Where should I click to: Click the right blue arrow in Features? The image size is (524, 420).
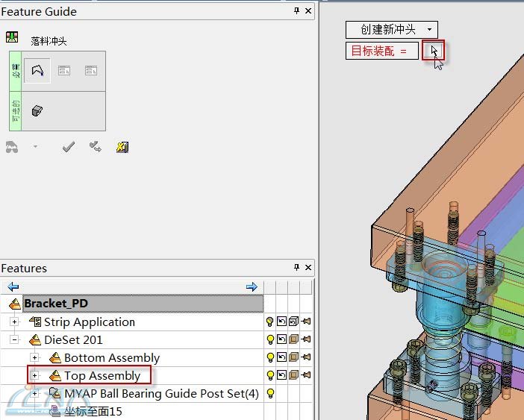(x=252, y=286)
